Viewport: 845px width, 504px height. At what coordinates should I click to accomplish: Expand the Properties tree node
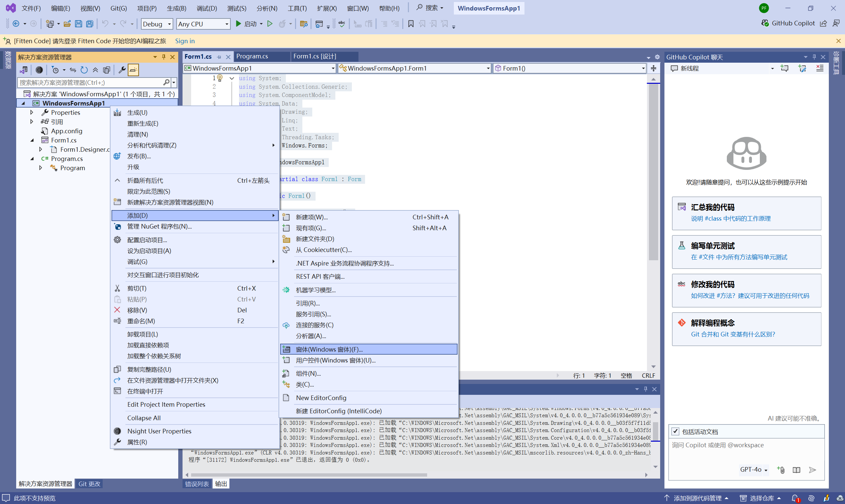[32, 112]
